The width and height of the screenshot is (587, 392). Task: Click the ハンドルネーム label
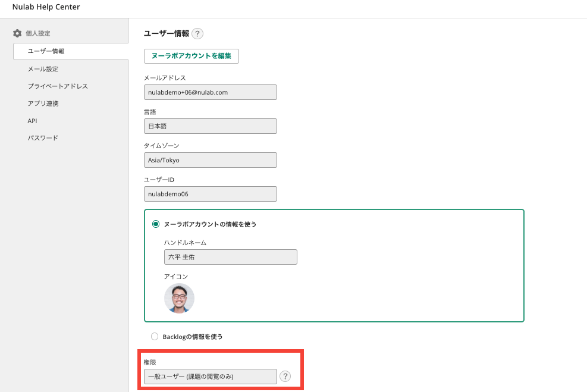(185, 243)
